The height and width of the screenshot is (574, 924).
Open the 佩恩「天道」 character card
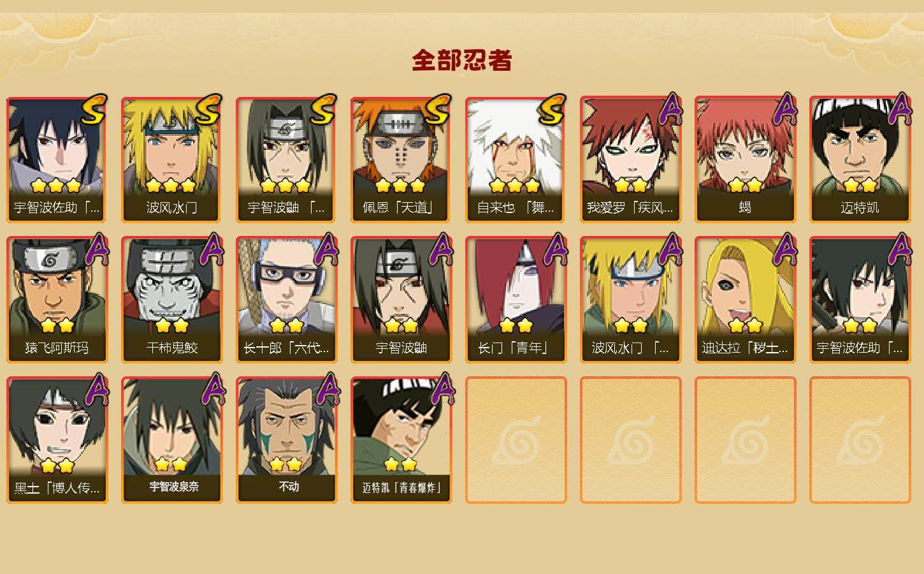pyautogui.click(x=401, y=159)
